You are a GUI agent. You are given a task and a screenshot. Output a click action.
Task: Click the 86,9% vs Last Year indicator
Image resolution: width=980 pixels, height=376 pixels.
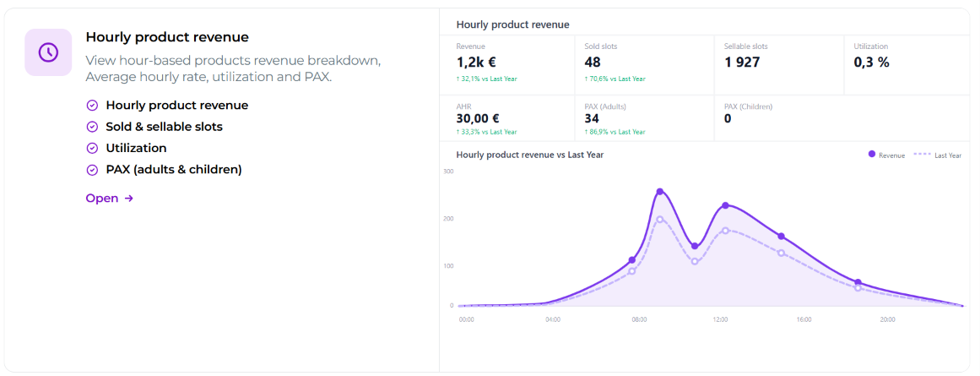coord(615,132)
